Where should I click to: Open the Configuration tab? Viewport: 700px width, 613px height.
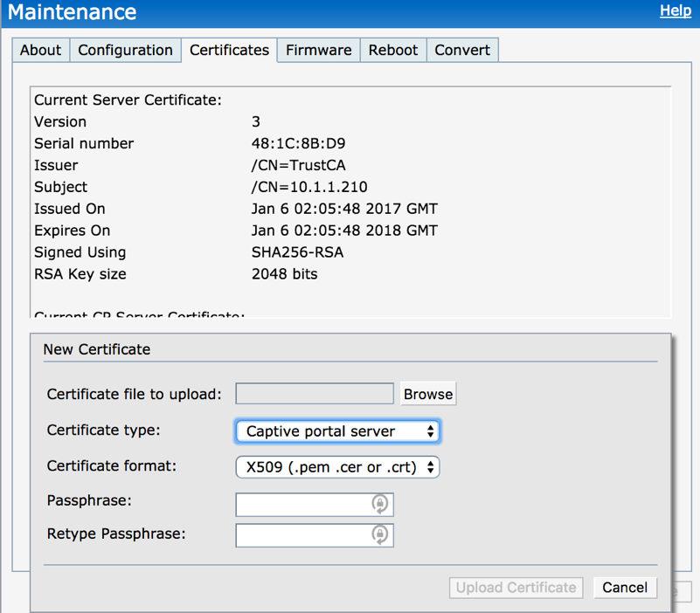[x=125, y=50]
